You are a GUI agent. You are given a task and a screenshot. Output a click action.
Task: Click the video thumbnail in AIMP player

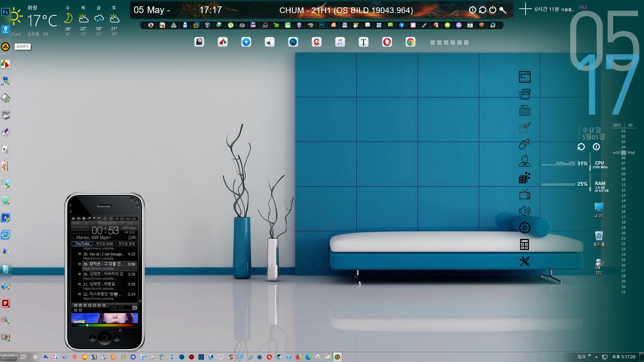[105, 318]
